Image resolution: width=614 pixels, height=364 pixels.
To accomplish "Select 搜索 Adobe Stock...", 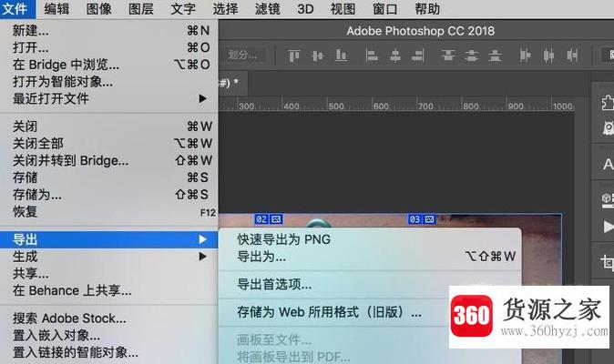I will (x=108, y=318).
